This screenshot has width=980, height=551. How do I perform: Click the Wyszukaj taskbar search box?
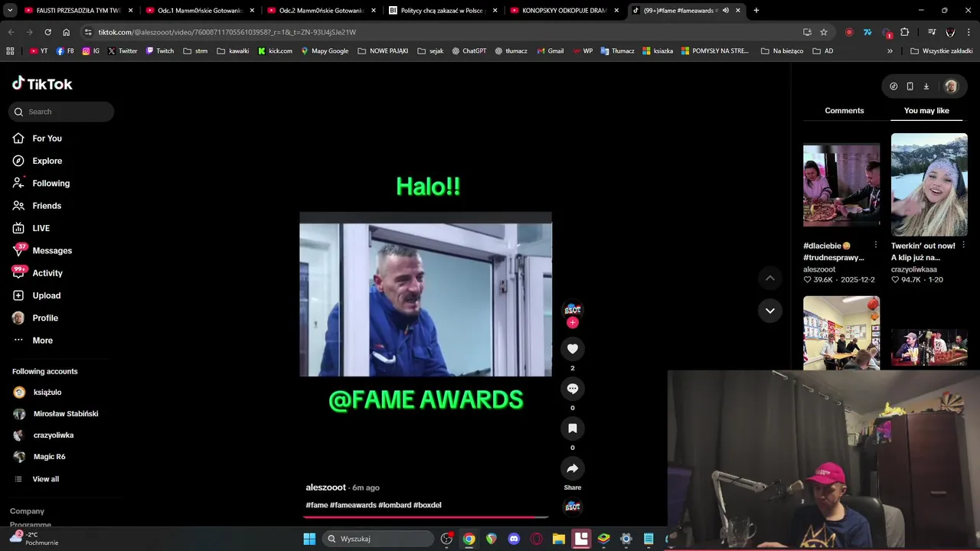click(x=378, y=539)
